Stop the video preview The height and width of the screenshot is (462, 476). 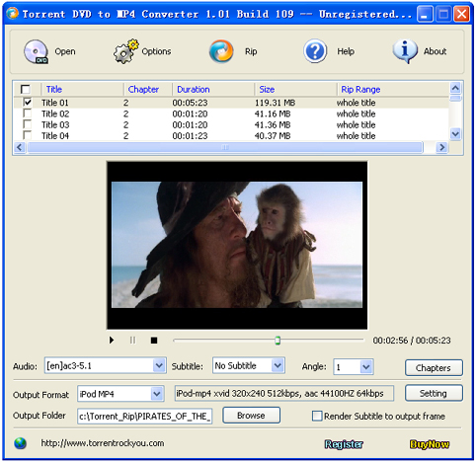(x=154, y=341)
